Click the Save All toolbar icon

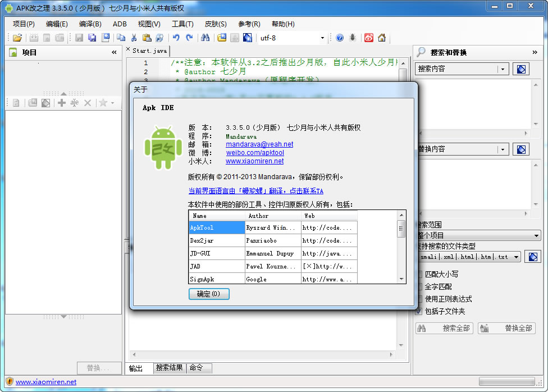92,38
